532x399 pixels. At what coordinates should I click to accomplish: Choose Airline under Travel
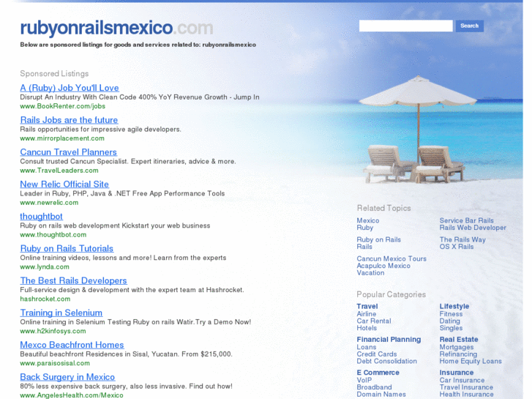click(x=367, y=314)
